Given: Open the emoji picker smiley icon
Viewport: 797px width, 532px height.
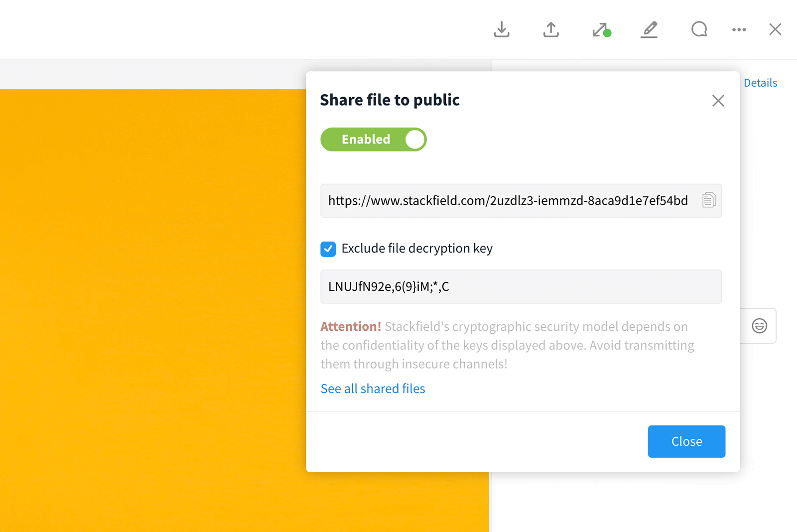Looking at the screenshot, I should coord(759,326).
